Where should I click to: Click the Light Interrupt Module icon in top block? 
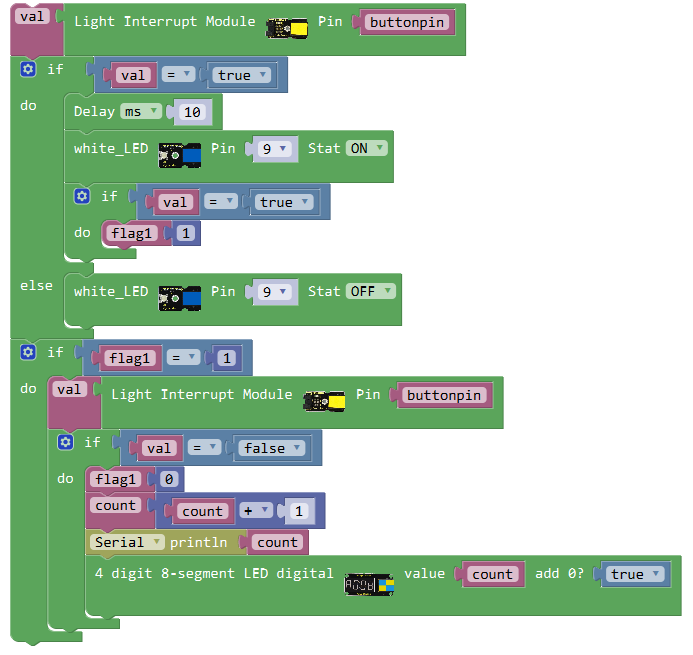point(287,29)
